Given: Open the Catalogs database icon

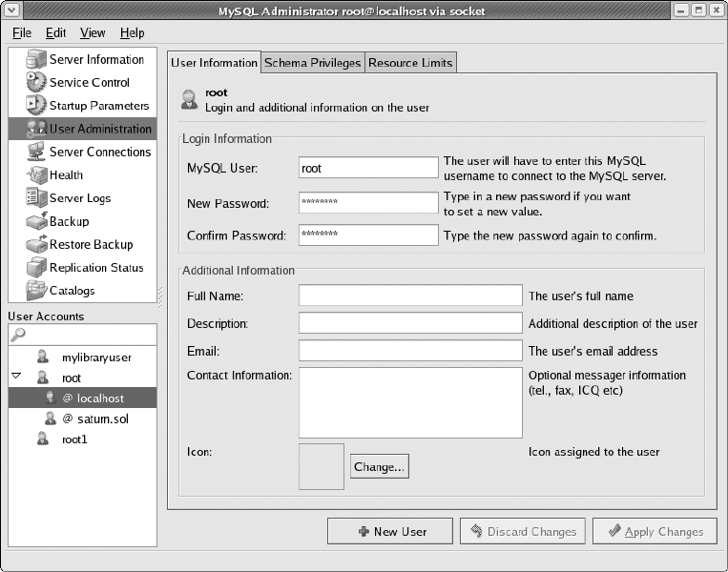Looking at the screenshot, I should (36, 291).
